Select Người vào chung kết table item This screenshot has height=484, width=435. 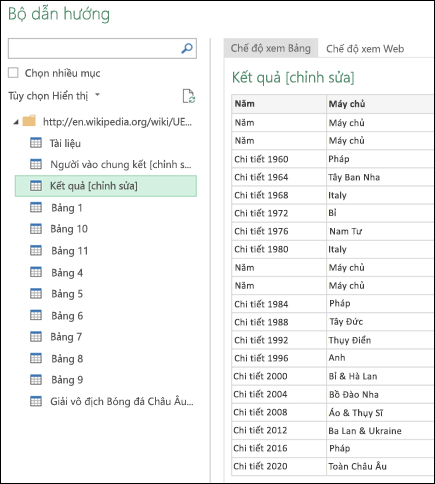click(x=121, y=164)
